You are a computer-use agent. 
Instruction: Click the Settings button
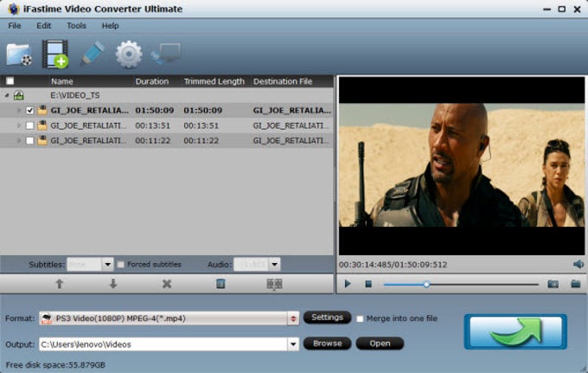tap(327, 318)
